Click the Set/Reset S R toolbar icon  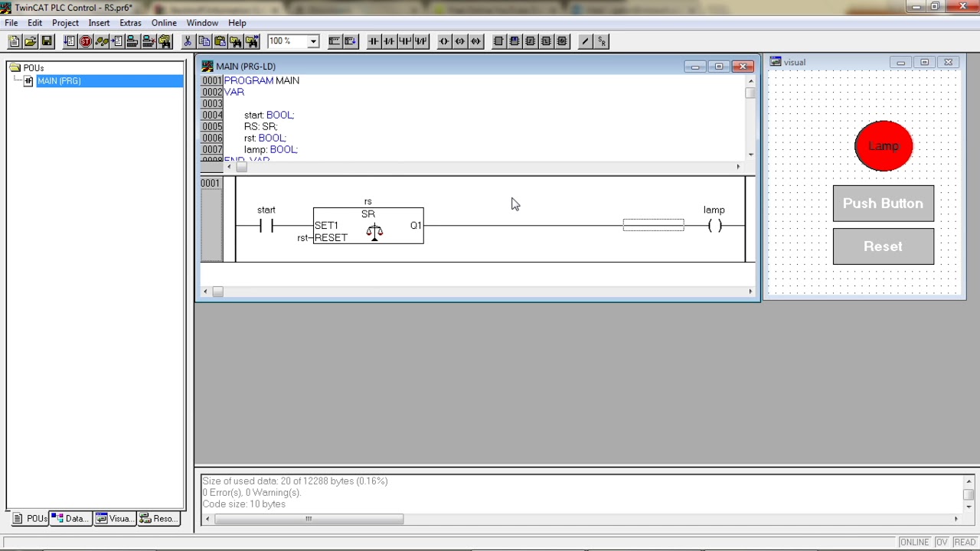click(x=601, y=41)
